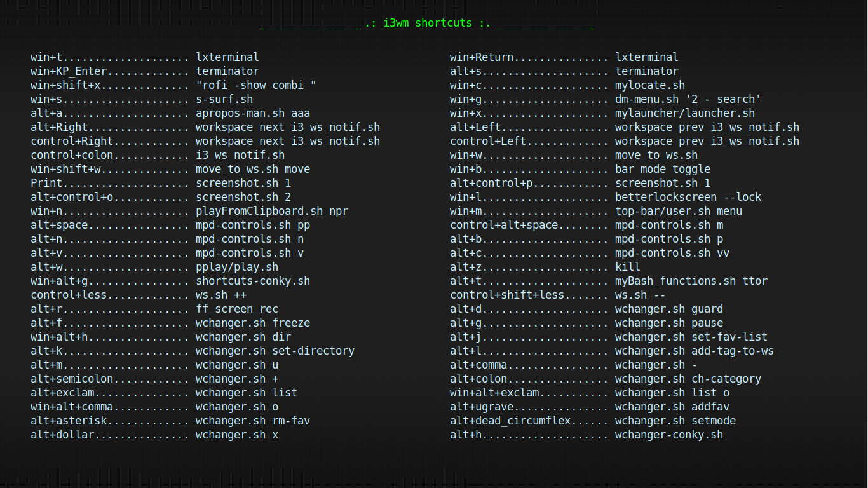Click 'wchanger.sh set-directory' command text
868x488 pixels.
(x=275, y=351)
